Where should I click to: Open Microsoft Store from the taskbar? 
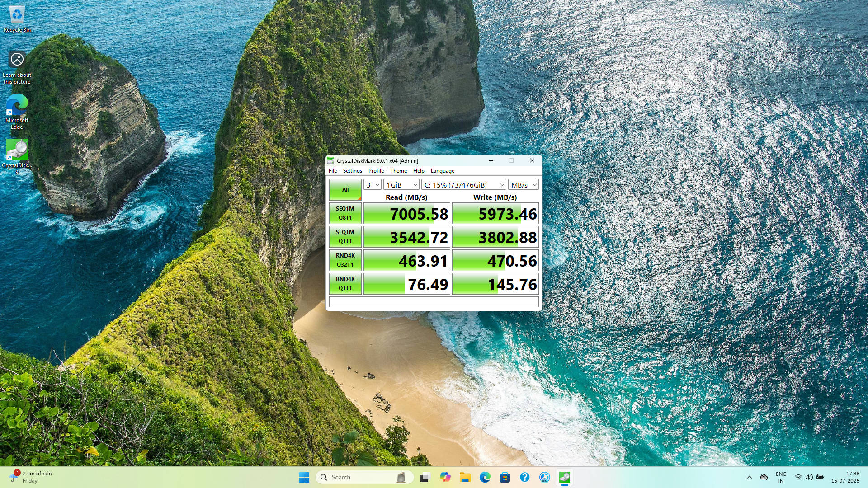click(505, 477)
